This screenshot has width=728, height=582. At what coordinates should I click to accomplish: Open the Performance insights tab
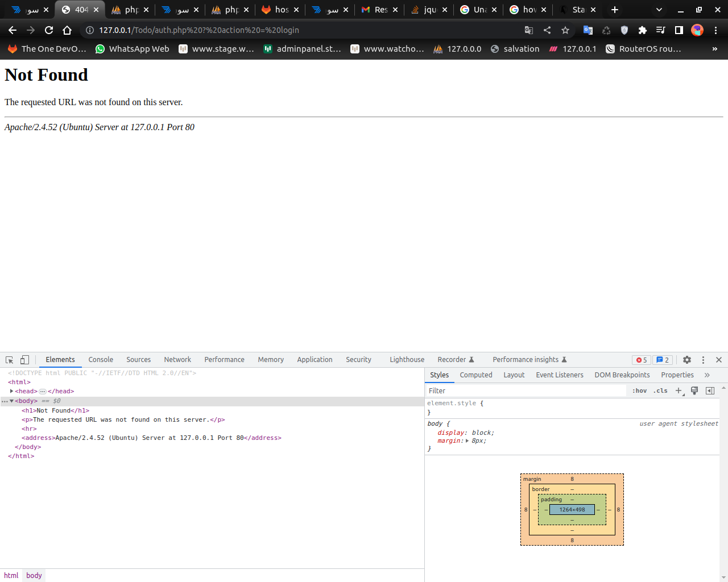pos(530,360)
